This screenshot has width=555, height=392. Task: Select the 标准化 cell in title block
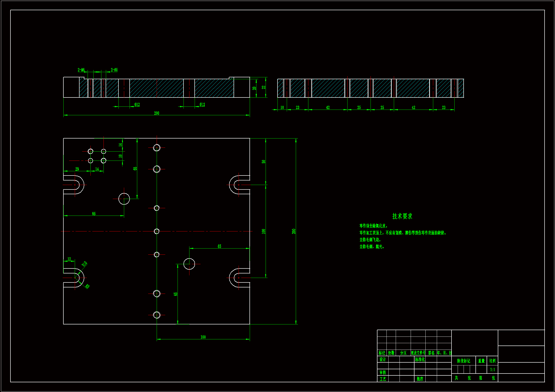pos(420,360)
